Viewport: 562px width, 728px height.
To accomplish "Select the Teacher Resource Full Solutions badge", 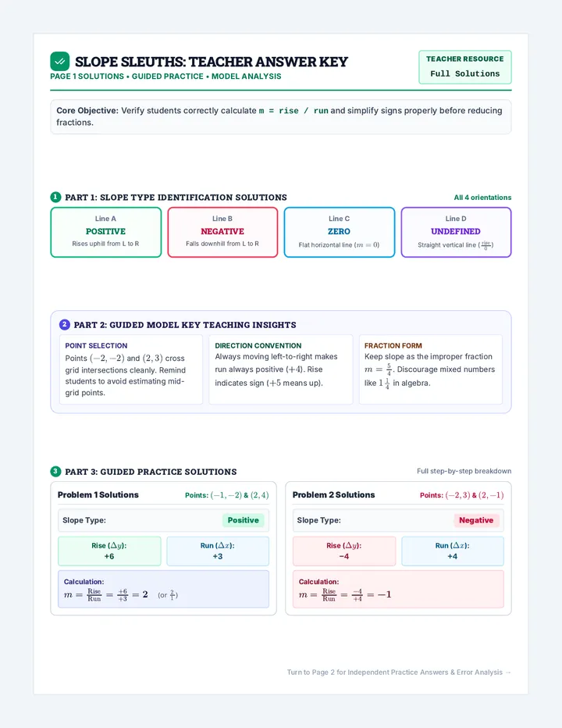I will 465,67.
